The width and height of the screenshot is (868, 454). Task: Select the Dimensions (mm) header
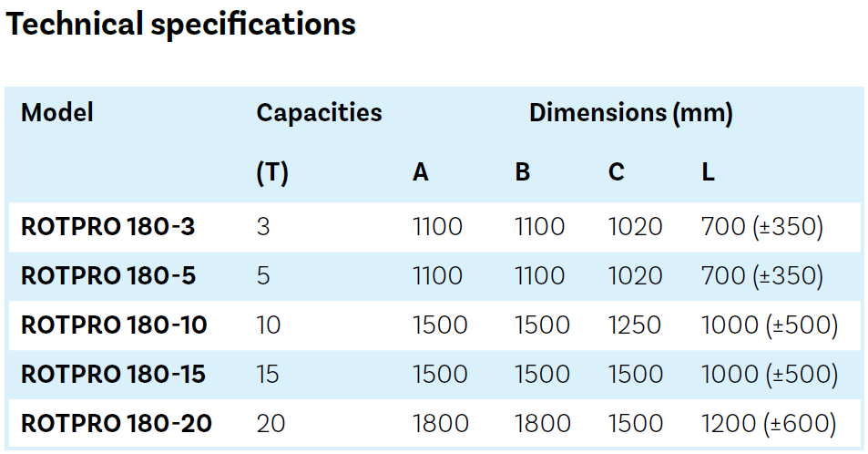pyautogui.click(x=631, y=113)
